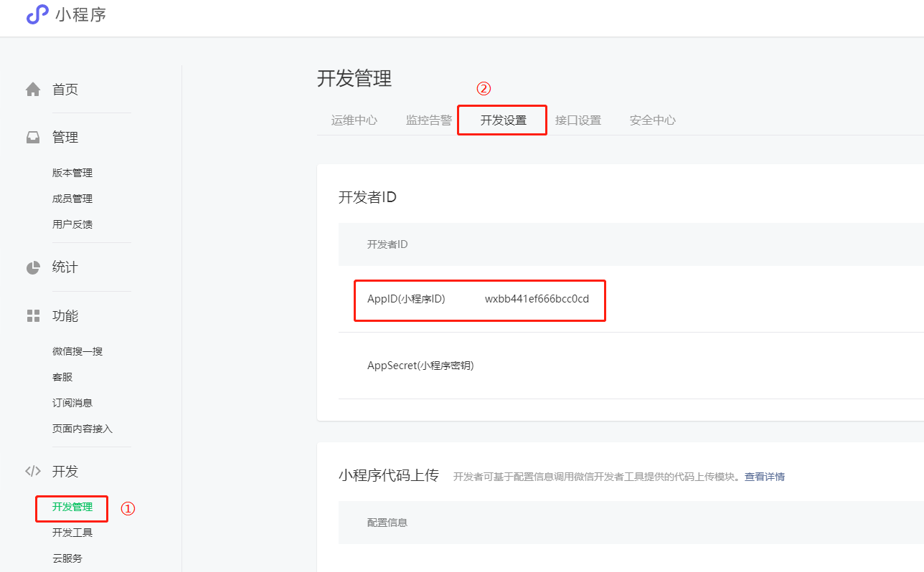Click the code brackets icon beside 开发
The width and height of the screenshot is (924, 572).
click(33, 472)
